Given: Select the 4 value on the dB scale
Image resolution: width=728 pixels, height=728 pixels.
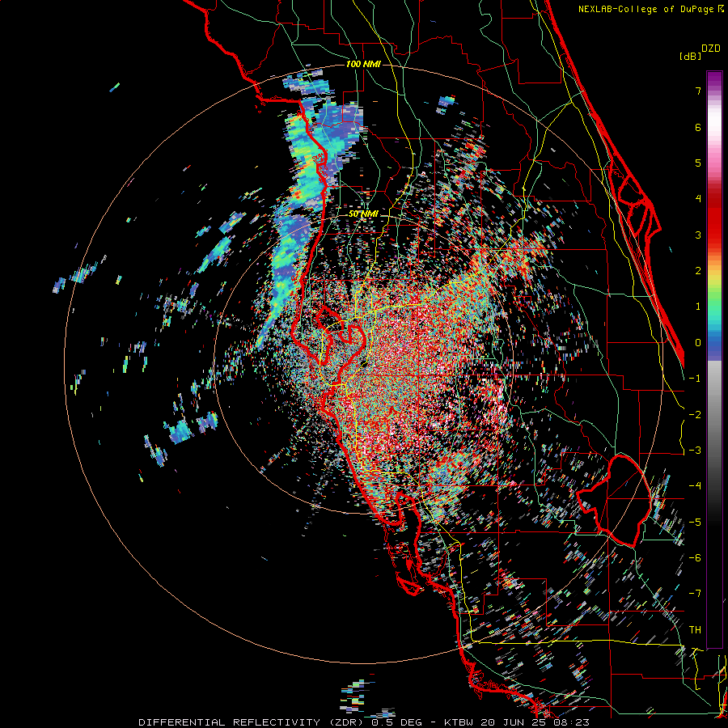Looking at the screenshot, I should click(698, 199).
